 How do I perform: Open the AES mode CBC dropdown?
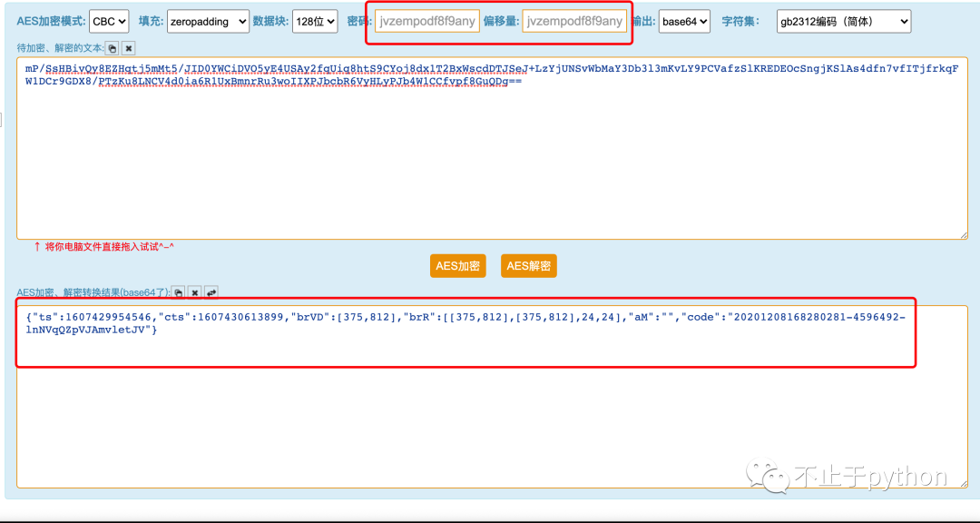click(x=109, y=21)
